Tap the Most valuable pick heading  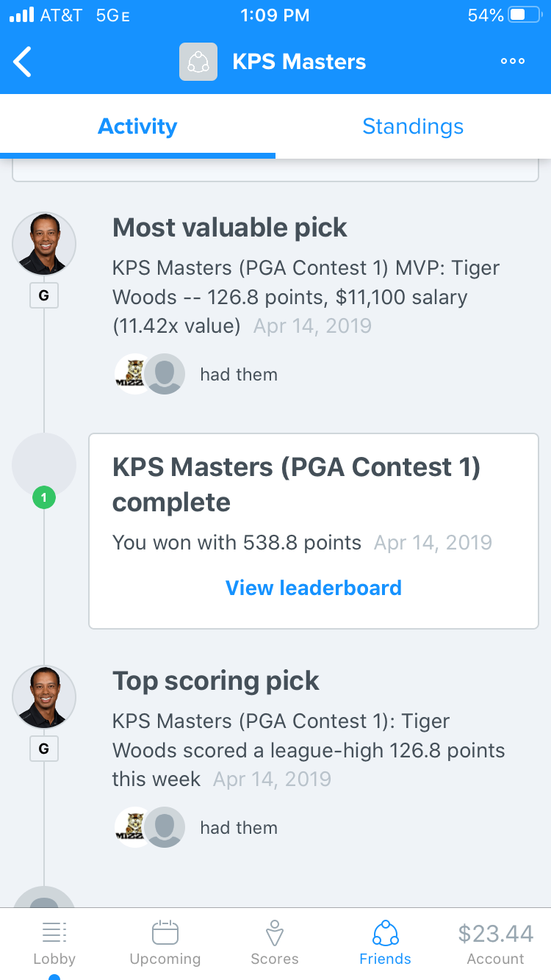(x=230, y=228)
